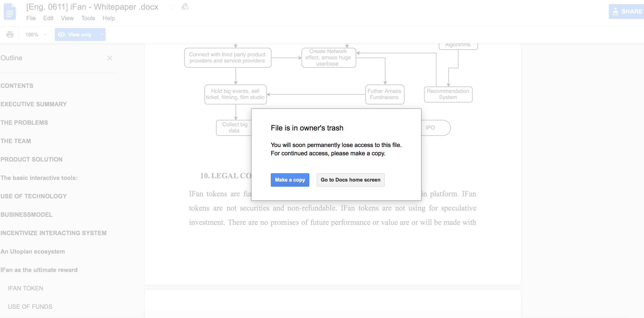This screenshot has width=644, height=318.
Task: Click the Google Docs home icon
Action: (x=9, y=12)
